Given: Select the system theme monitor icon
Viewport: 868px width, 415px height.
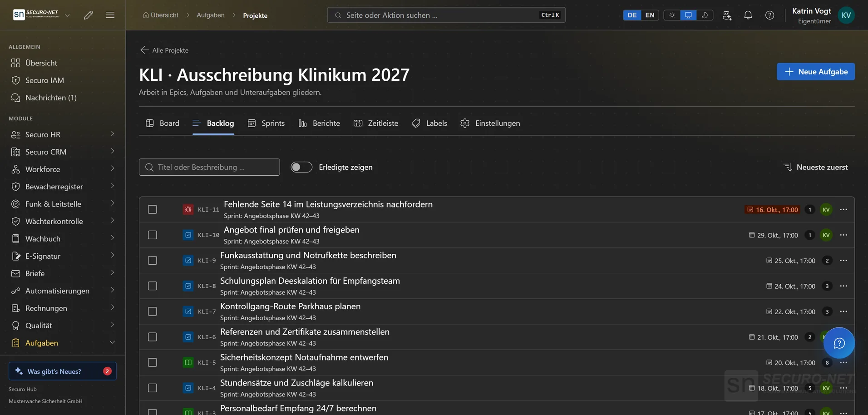Looking at the screenshot, I should click(x=688, y=15).
